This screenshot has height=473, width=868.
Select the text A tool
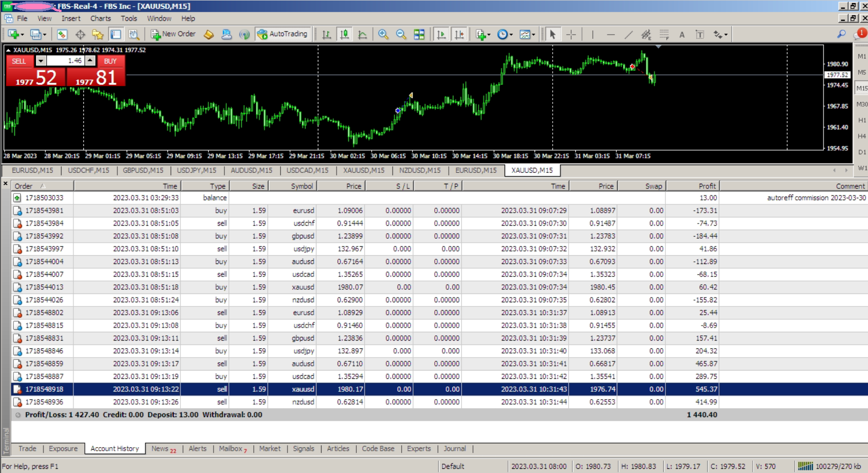coord(682,34)
